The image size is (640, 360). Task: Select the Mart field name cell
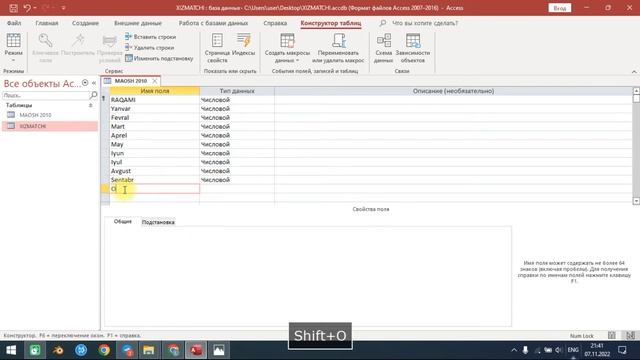tap(155, 127)
